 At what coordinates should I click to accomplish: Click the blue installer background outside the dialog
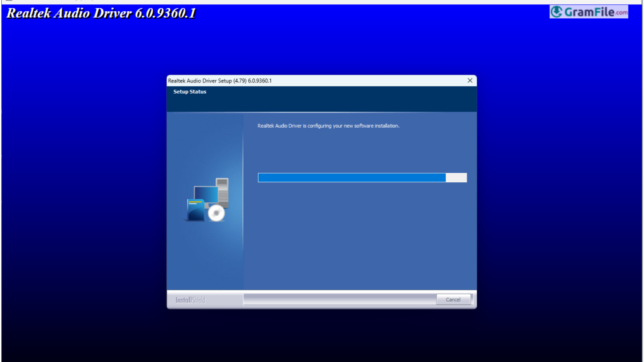(x=82, y=189)
